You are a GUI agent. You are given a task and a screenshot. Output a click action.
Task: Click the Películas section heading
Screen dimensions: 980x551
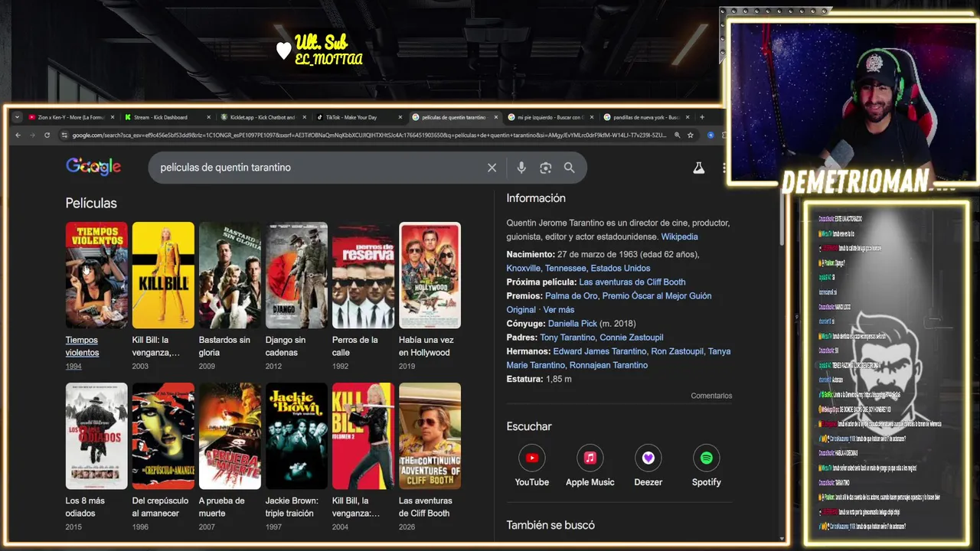[91, 203]
